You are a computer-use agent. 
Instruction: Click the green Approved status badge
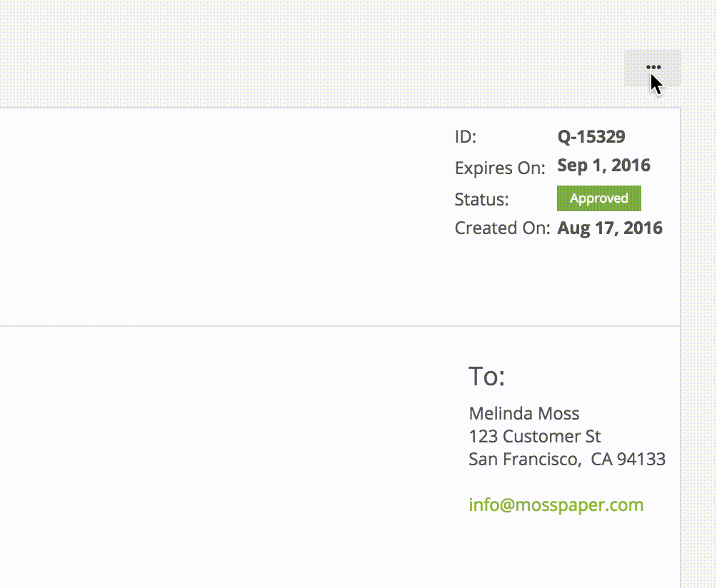click(x=598, y=198)
